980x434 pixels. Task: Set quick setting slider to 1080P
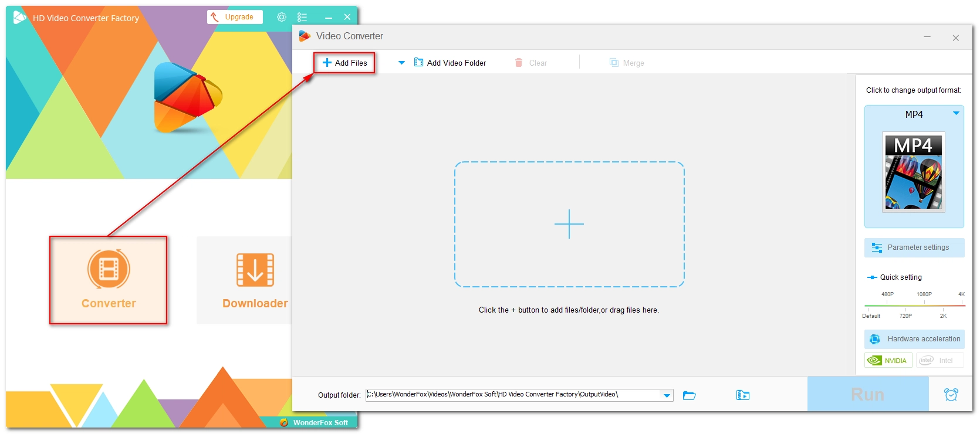[924, 305]
